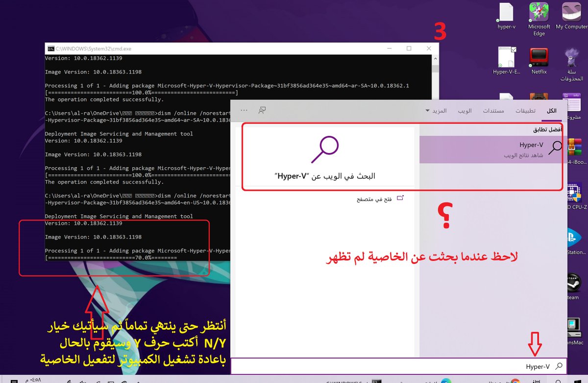Close the cmd.exe window

(429, 49)
